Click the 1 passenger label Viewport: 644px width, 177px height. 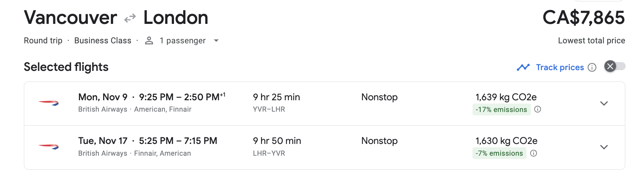point(182,40)
